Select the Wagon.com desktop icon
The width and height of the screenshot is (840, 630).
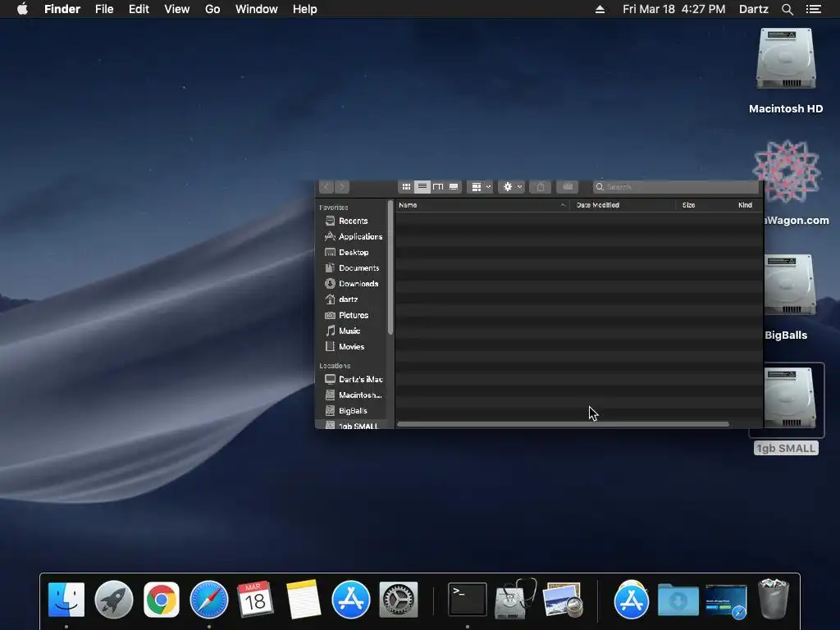[x=787, y=171]
